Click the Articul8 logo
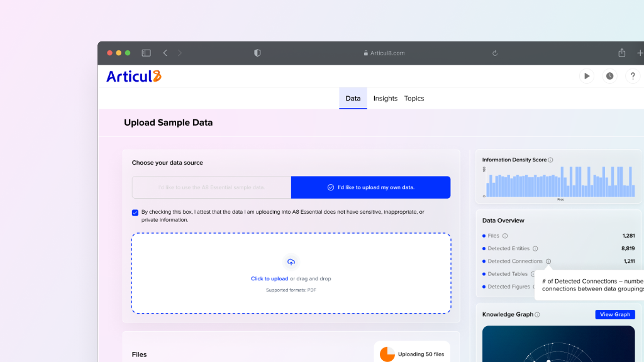644x362 pixels. 134,76
